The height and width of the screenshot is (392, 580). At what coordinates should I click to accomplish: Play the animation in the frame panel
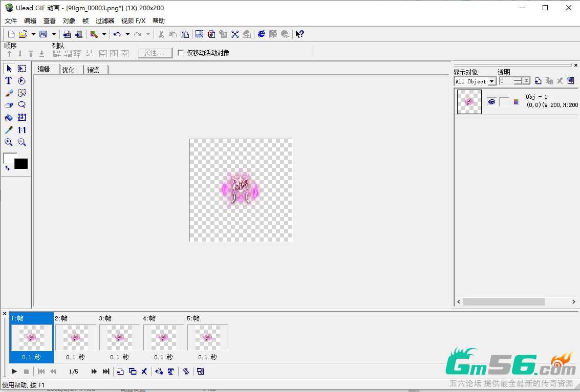[x=14, y=372]
